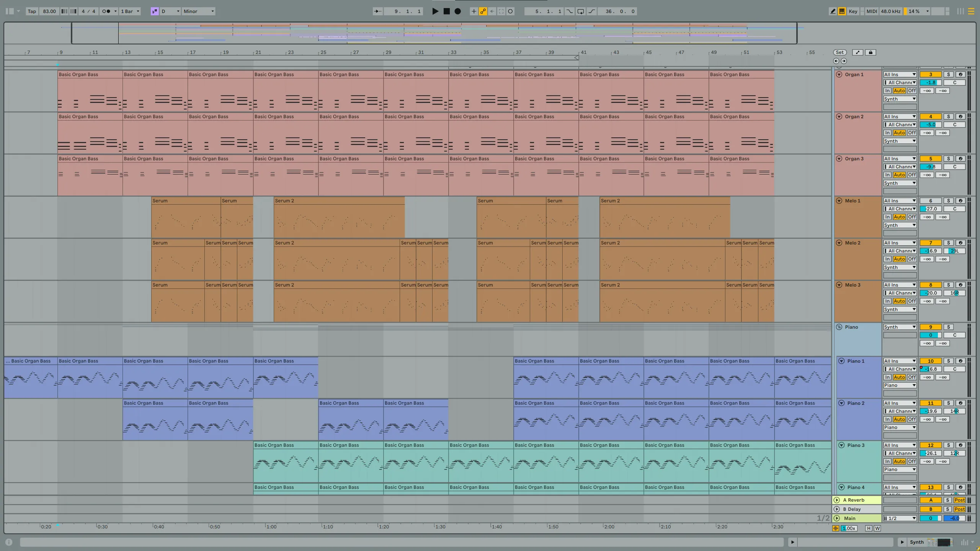This screenshot has width=980, height=551.
Task: Open the CPU load 14 % dropdown
Action: coord(917,11)
